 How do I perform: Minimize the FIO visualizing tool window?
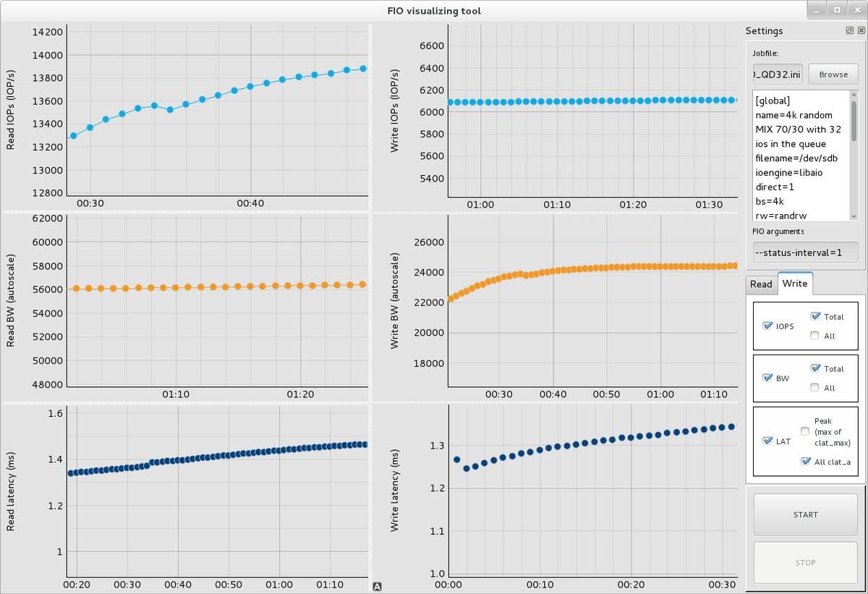(x=817, y=10)
